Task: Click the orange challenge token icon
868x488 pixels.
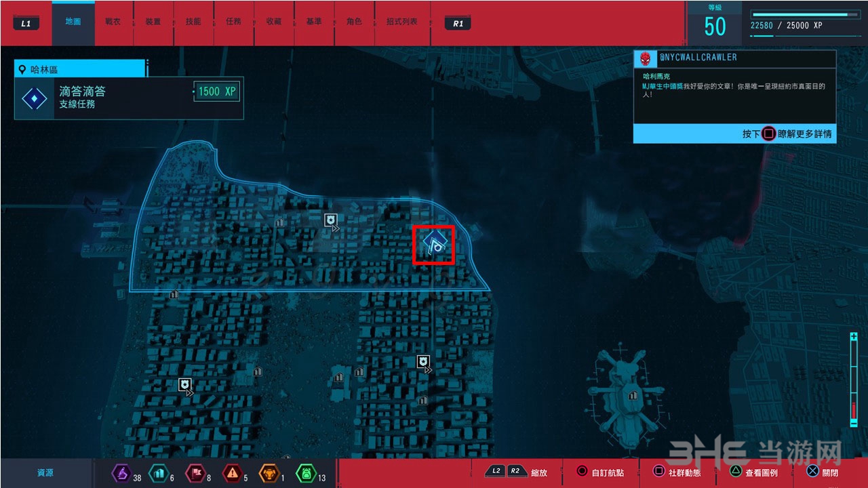Action: pyautogui.click(x=269, y=473)
